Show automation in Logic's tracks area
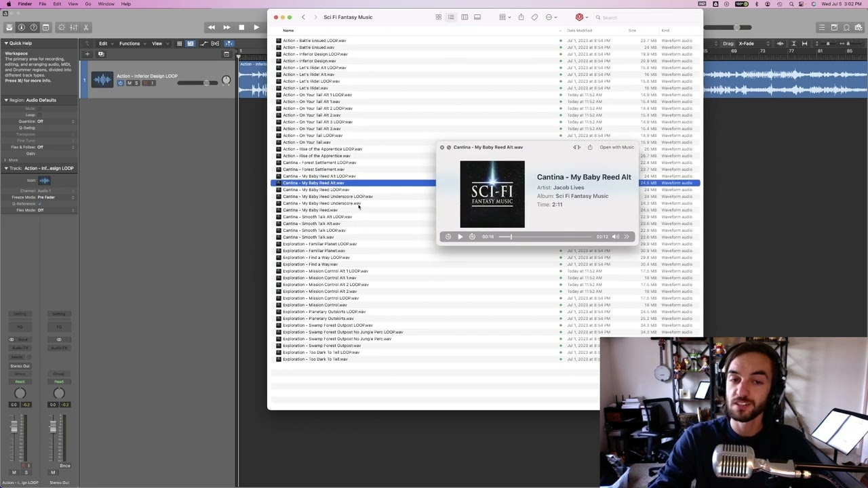 click(204, 43)
